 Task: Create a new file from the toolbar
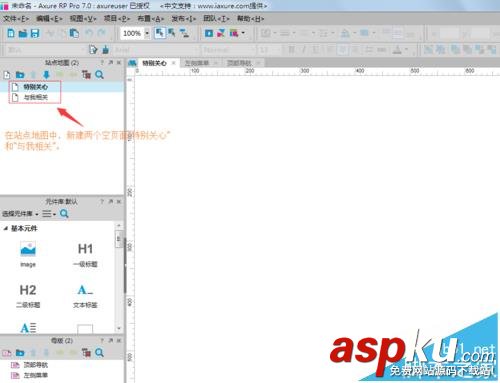point(11,33)
